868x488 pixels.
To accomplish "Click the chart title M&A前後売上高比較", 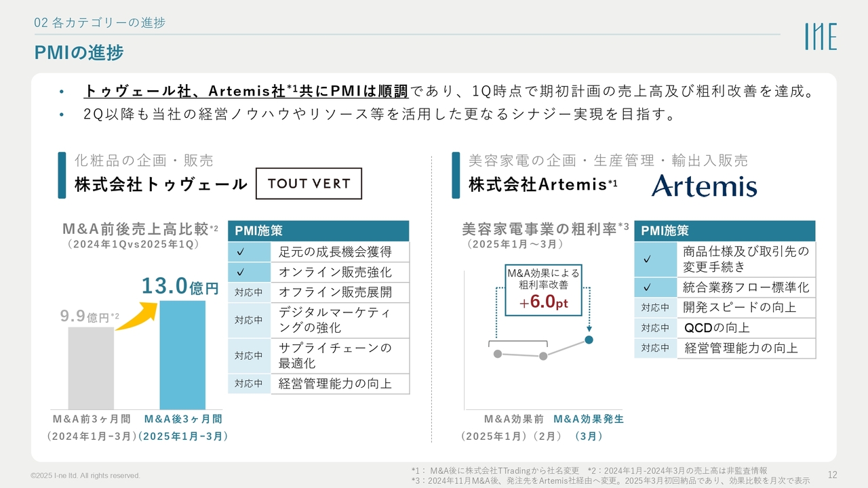I will click(x=140, y=228).
